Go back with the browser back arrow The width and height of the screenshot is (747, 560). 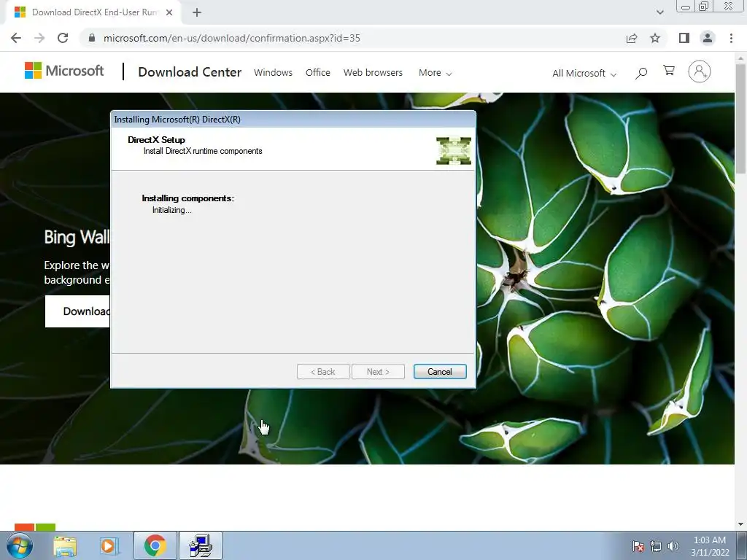[x=16, y=38]
